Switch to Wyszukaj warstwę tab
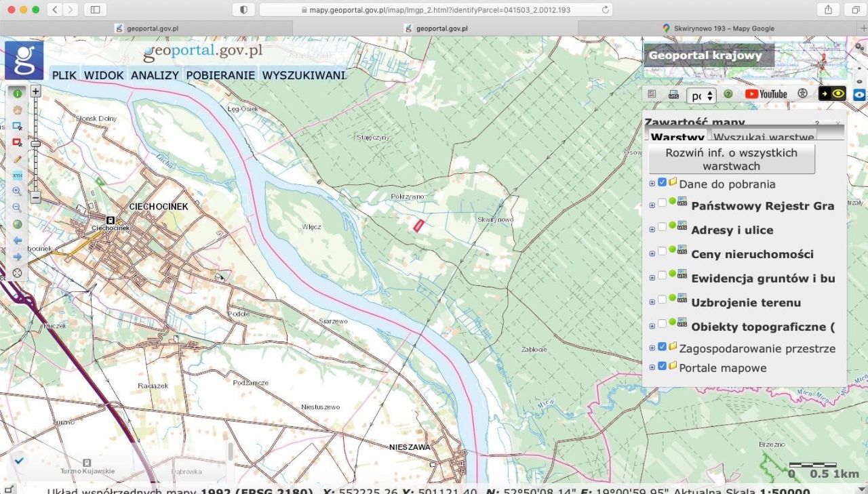Screen dimensions: 868x494 [x=763, y=138]
